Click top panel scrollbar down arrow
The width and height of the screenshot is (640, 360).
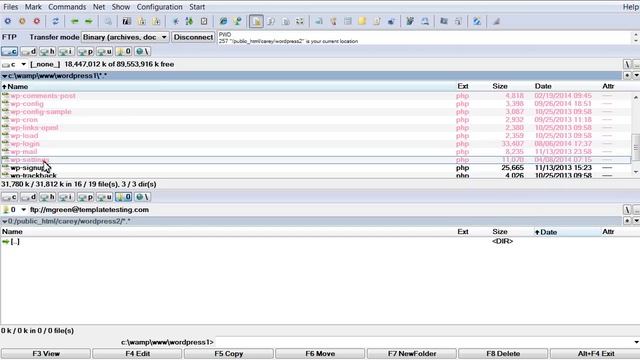tap(636, 172)
